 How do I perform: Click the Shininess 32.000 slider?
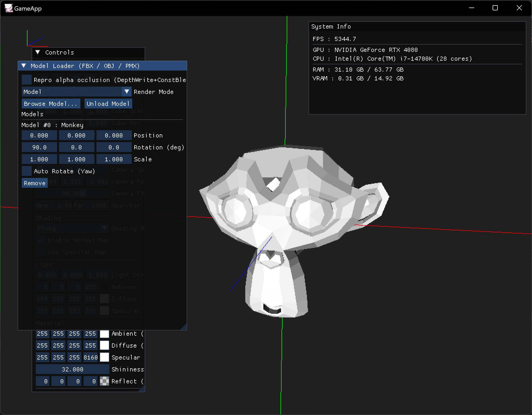coord(72,370)
